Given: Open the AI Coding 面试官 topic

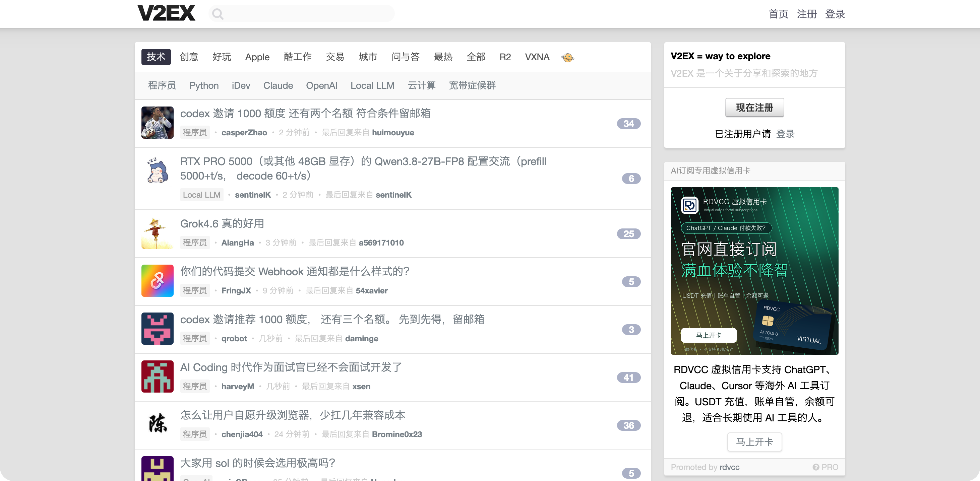Looking at the screenshot, I should tap(291, 367).
